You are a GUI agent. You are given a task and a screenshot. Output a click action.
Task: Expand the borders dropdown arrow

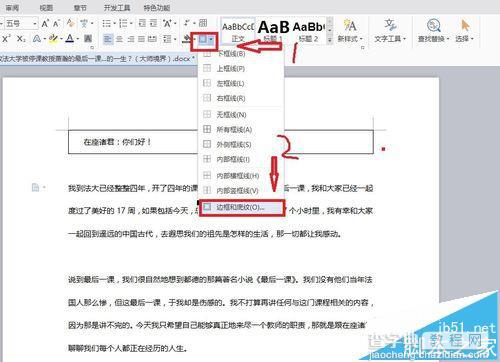tap(211, 40)
